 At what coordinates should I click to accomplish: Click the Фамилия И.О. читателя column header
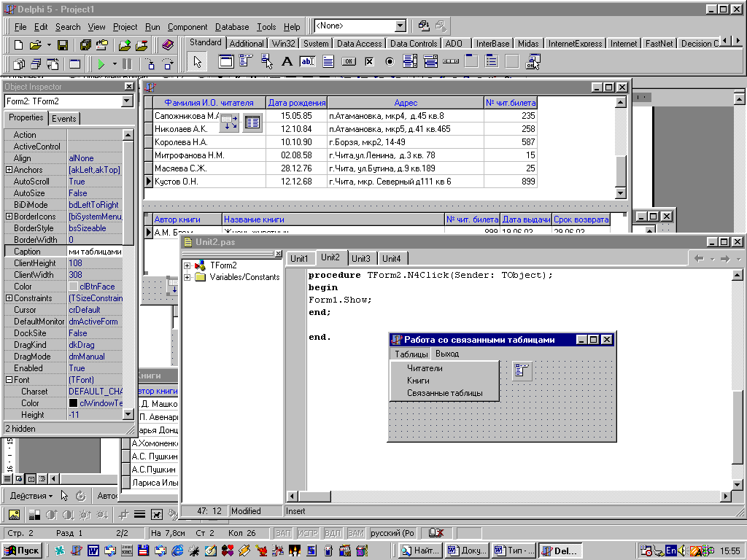[209, 102]
